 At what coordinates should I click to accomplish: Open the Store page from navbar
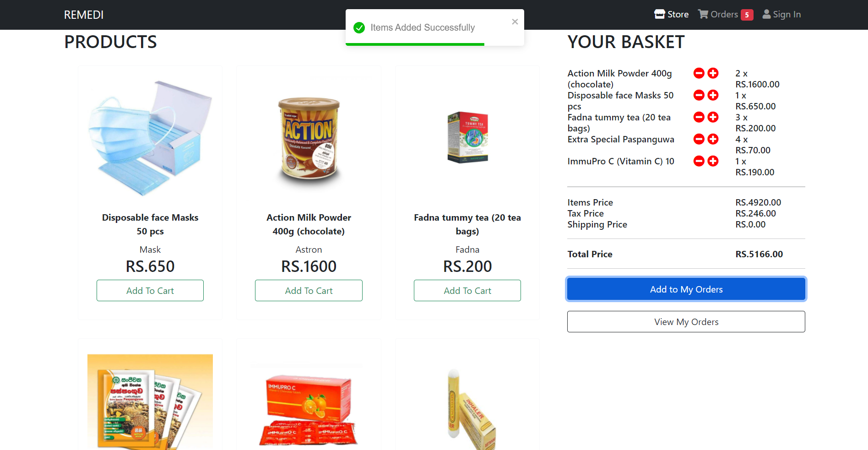[672, 15]
